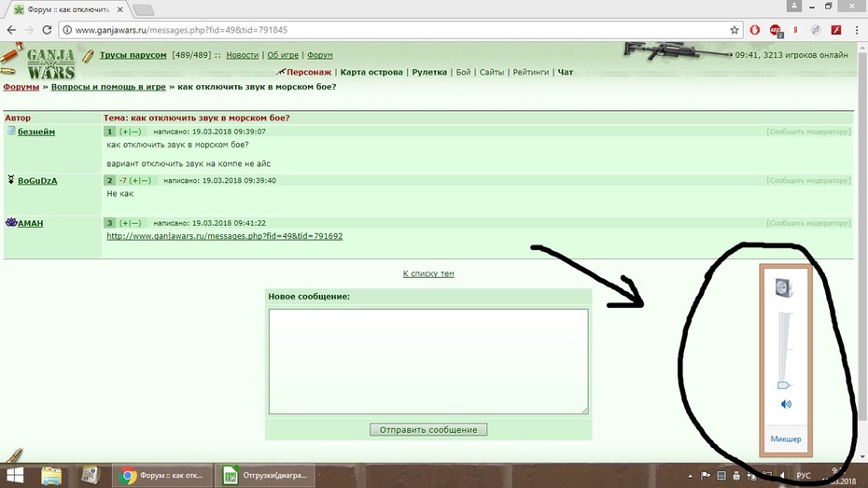Open Chrome's three-dot menu
The image size is (868, 488).
click(857, 30)
